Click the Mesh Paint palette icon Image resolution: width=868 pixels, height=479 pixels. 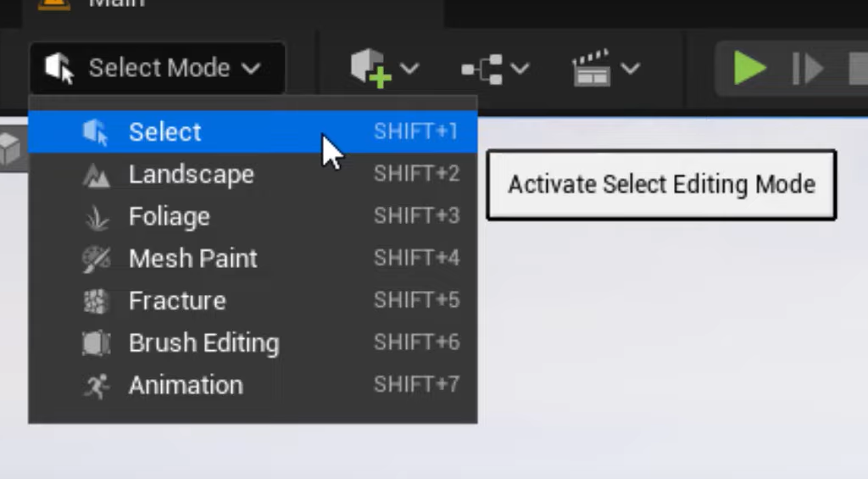tap(97, 259)
